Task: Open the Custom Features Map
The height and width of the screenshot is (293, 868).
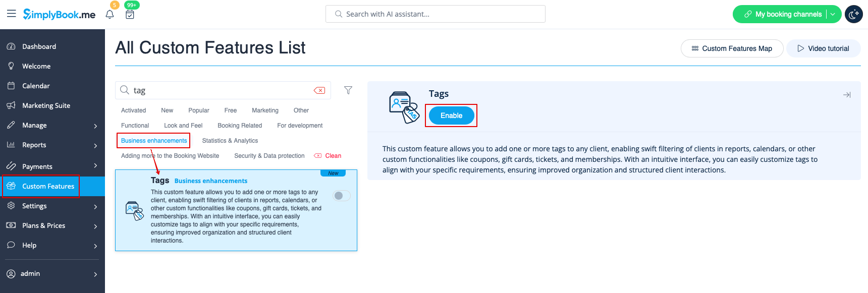Action: (x=732, y=48)
